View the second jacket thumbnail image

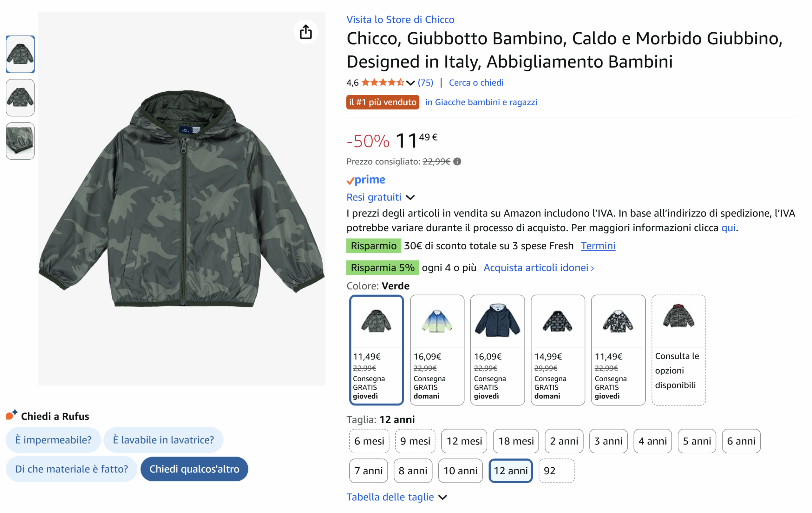[x=20, y=98]
